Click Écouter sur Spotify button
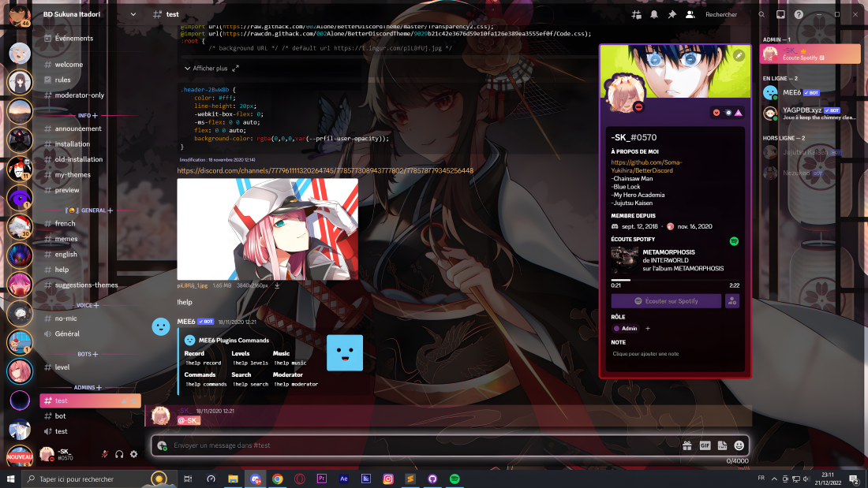The width and height of the screenshot is (868, 488). click(x=665, y=301)
